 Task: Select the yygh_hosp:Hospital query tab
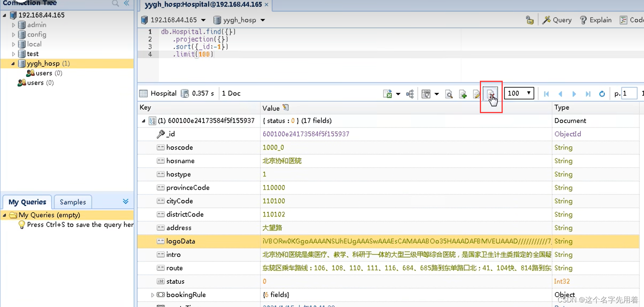pos(203,5)
